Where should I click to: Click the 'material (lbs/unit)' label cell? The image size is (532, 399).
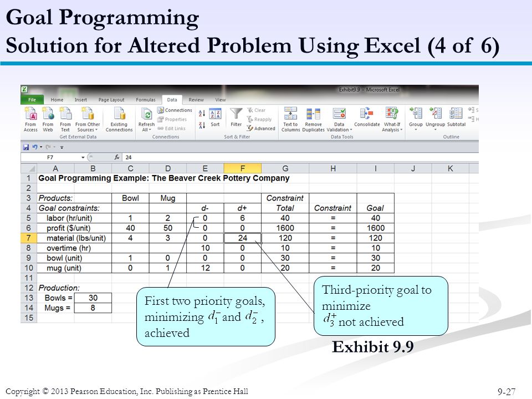(74, 238)
